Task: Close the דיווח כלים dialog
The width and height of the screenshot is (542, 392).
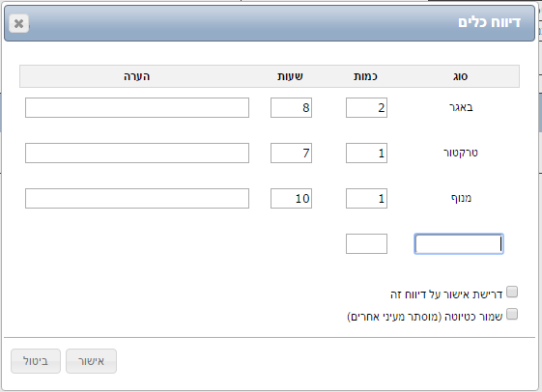Action: click(x=19, y=23)
